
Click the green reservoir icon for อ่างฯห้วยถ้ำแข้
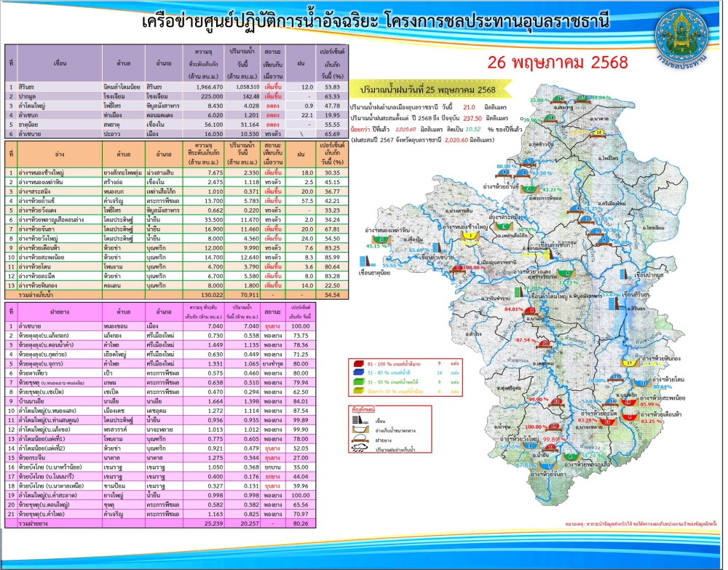(529, 189)
